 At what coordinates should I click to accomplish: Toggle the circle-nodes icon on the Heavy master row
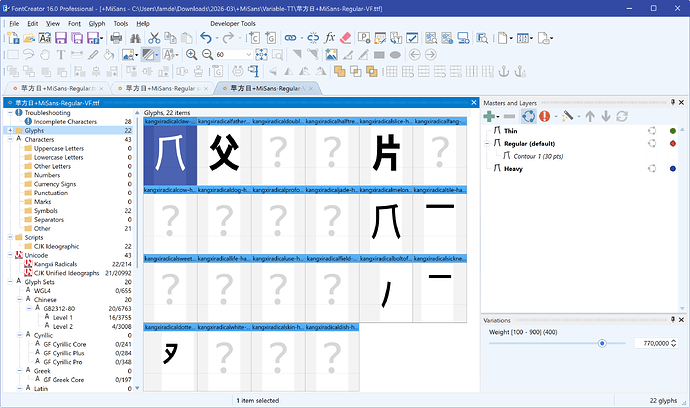652,169
